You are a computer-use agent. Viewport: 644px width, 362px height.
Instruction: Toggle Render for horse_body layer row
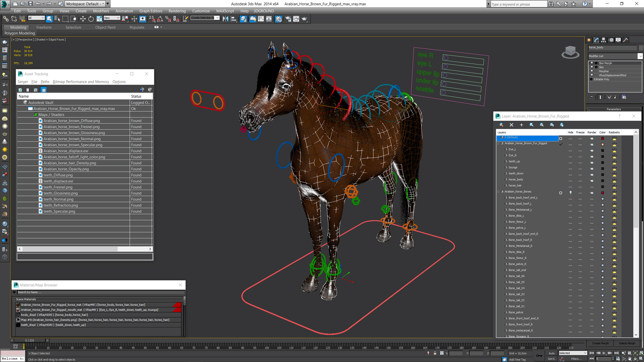click(592, 180)
